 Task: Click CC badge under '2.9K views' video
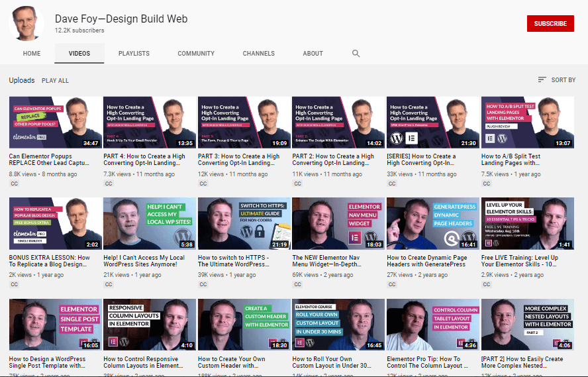pyautogui.click(x=487, y=284)
